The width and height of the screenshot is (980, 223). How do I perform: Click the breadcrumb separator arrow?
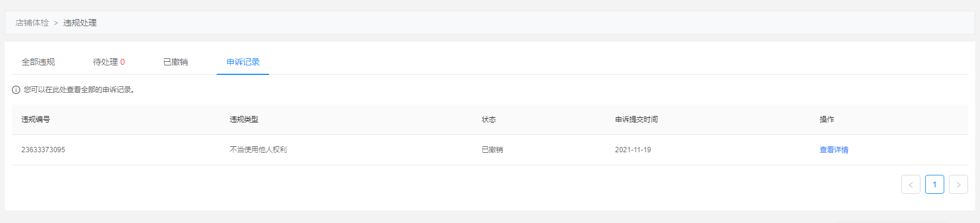tap(56, 23)
